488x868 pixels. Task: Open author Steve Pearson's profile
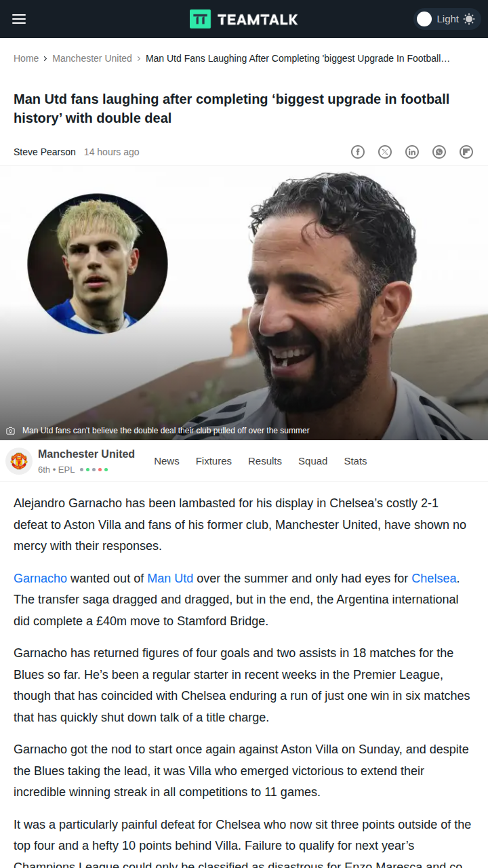pos(45,152)
